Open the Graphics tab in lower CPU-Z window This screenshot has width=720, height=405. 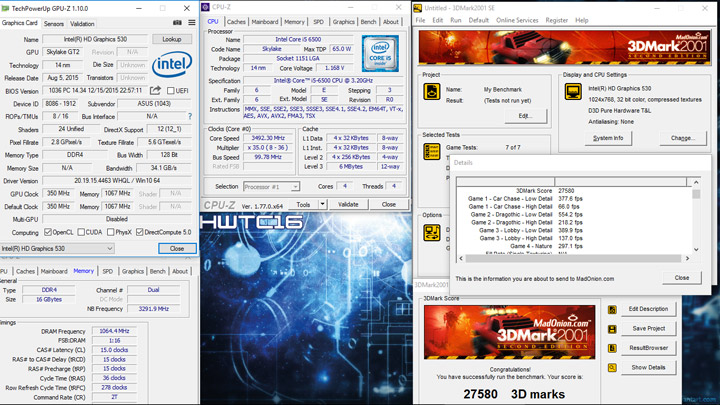tap(133, 271)
